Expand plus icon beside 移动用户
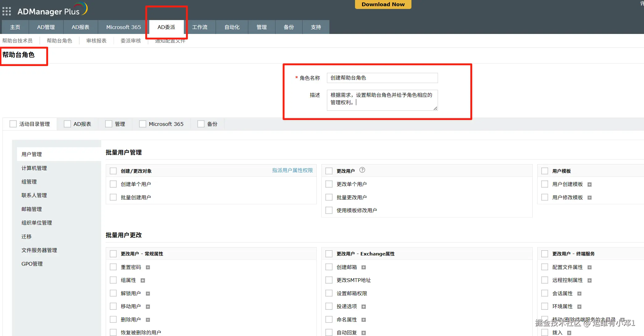 pyautogui.click(x=148, y=307)
